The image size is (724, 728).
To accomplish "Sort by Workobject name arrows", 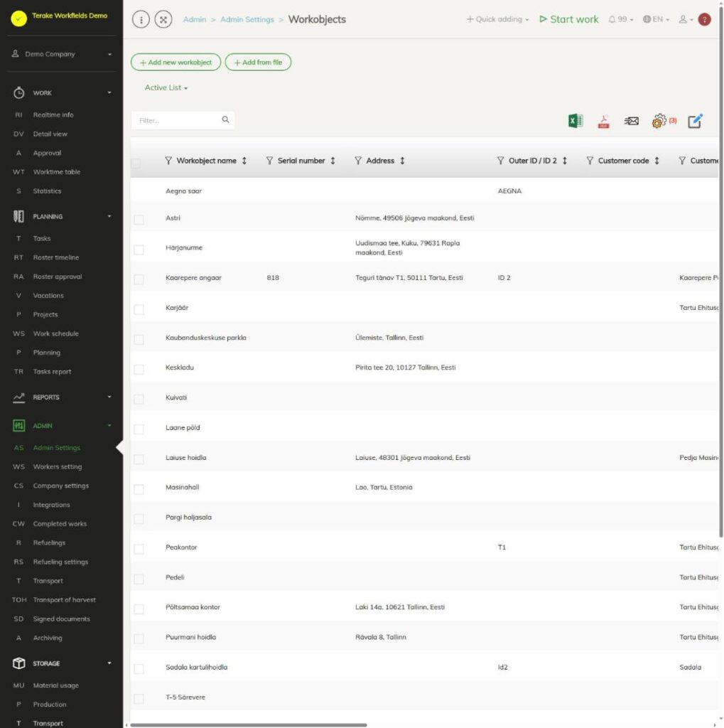I will (244, 161).
